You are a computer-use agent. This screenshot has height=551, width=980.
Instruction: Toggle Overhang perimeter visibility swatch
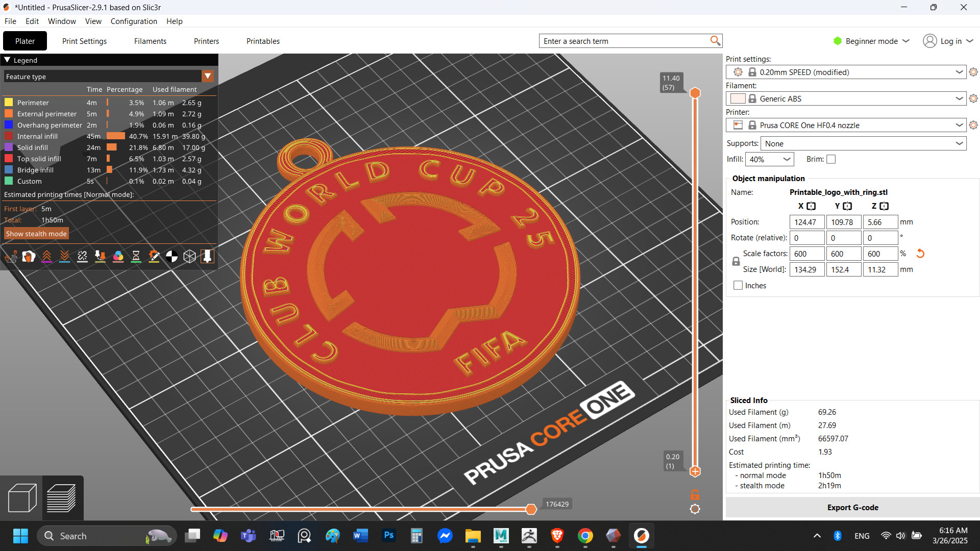(x=9, y=124)
